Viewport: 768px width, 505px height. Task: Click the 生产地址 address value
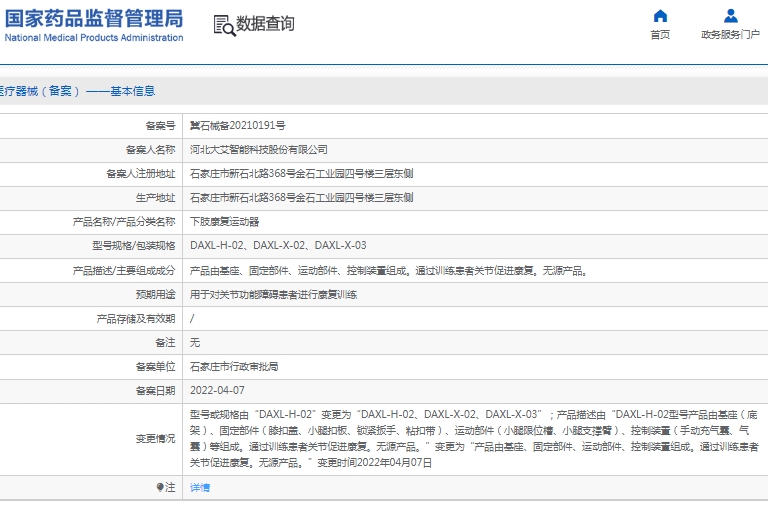[x=302, y=198]
